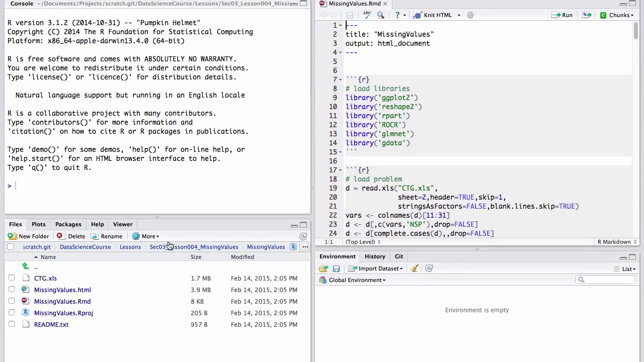Collapse the code chunk at line 17

click(x=341, y=170)
